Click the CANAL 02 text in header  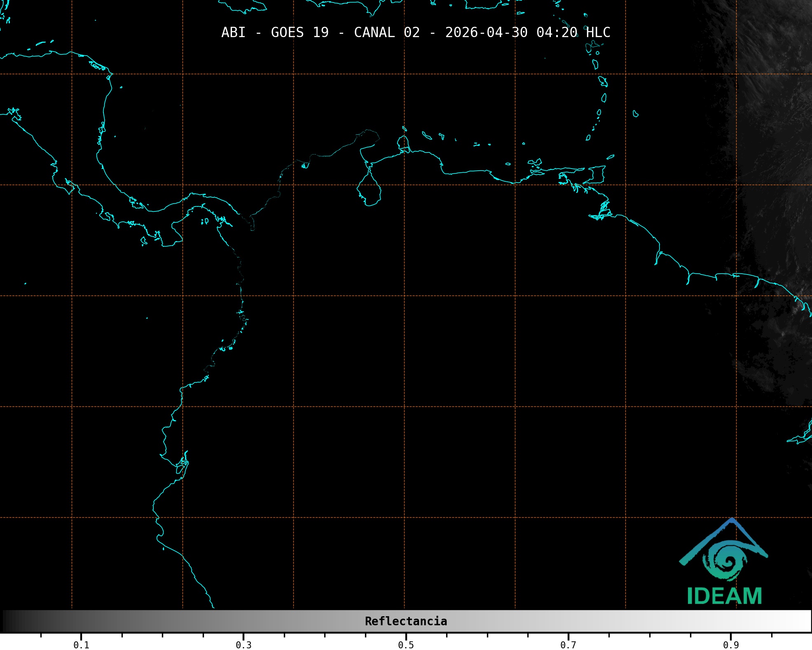386,33
